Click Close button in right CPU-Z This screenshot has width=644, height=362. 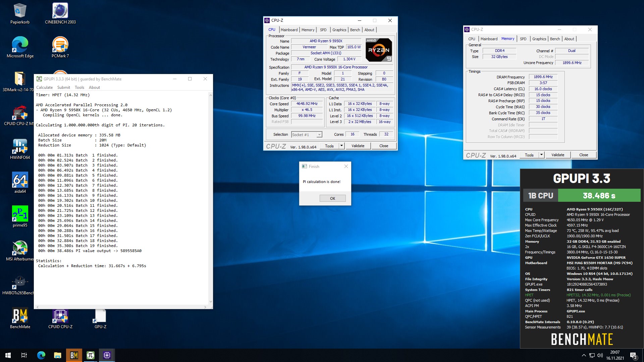click(x=584, y=155)
